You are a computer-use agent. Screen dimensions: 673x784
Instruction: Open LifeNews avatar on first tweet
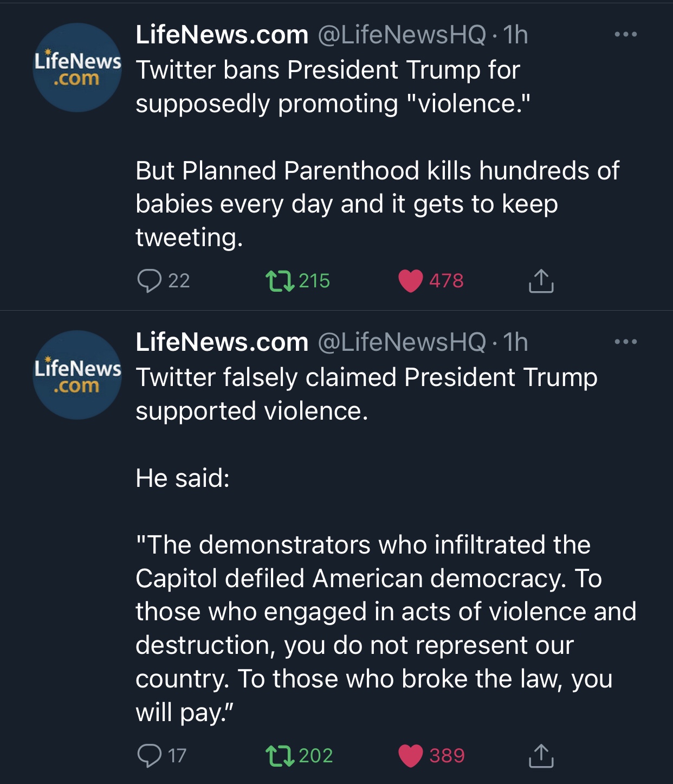pos(77,68)
